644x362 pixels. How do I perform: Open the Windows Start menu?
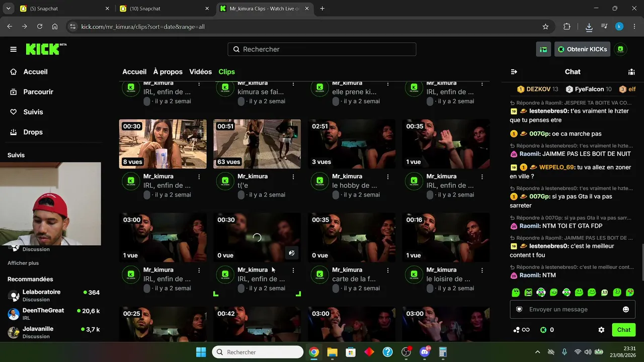coord(201,352)
